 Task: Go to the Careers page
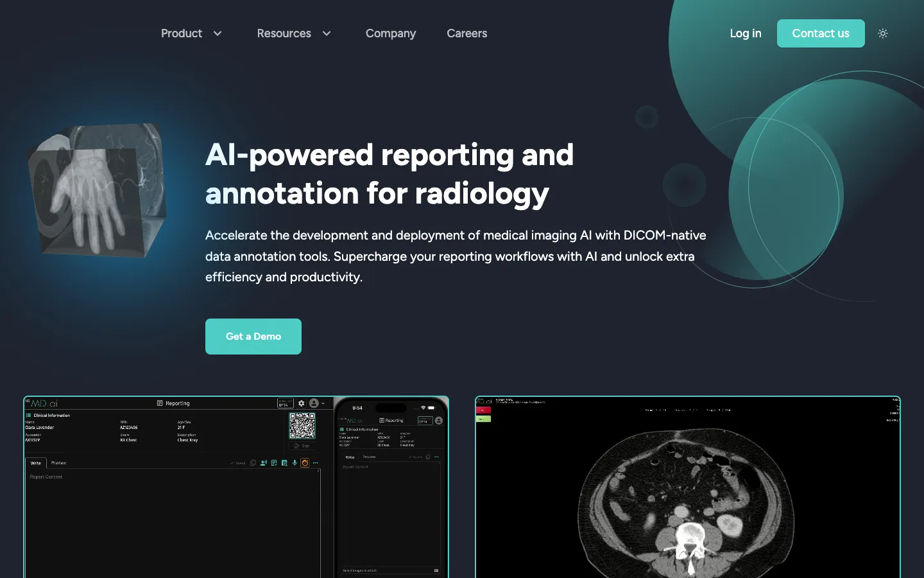coord(467,33)
